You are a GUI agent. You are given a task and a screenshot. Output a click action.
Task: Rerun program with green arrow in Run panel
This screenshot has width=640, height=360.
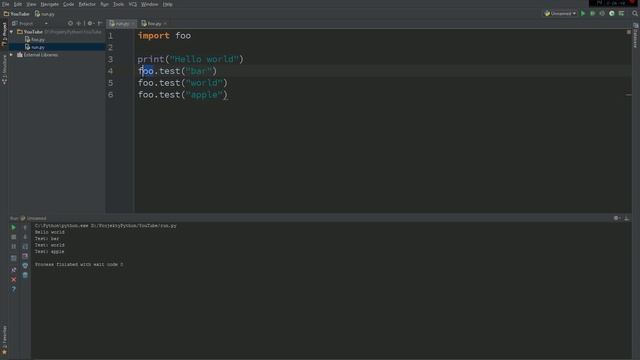pos(13,227)
